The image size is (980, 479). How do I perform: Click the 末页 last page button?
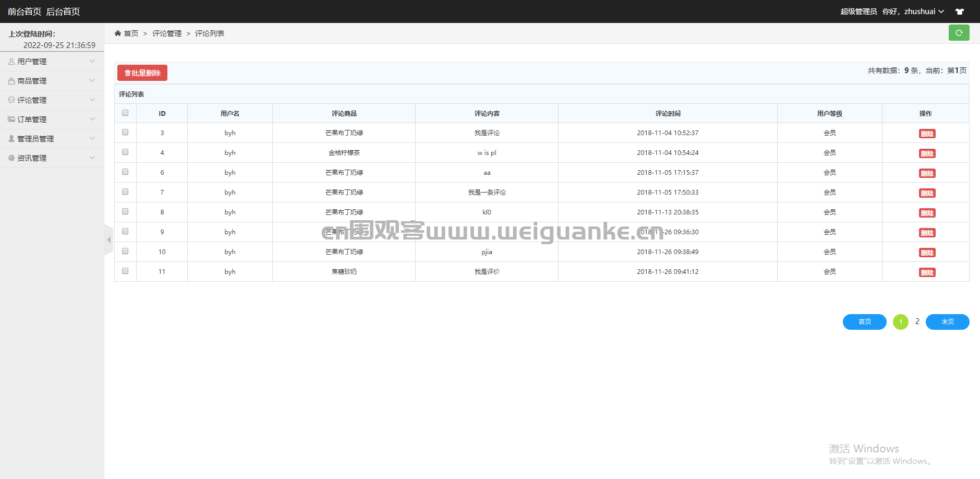[x=947, y=322]
